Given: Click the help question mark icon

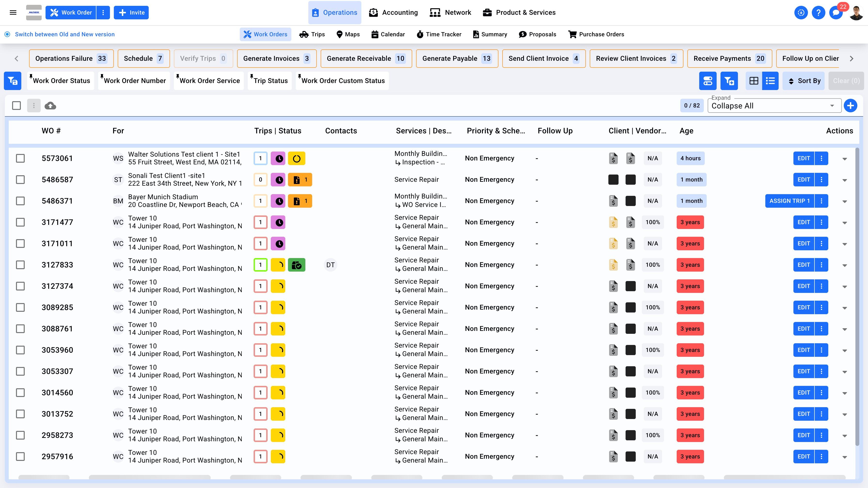Looking at the screenshot, I should click(x=818, y=13).
